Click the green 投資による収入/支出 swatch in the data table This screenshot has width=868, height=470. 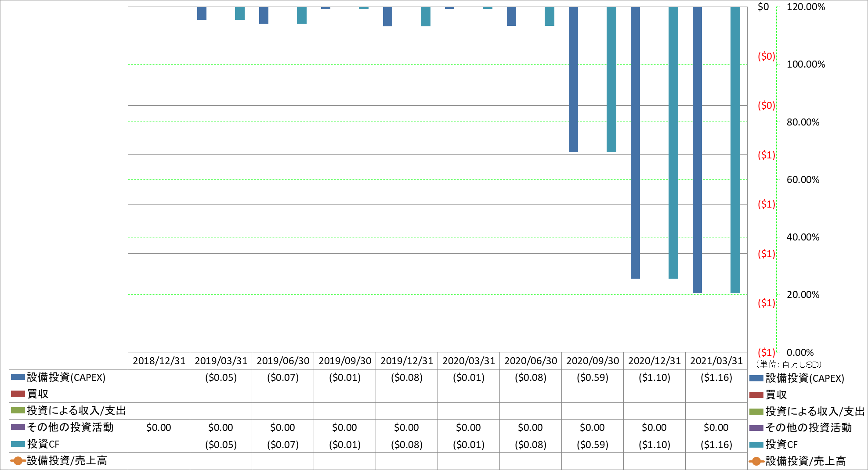pyautogui.click(x=18, y=410)
